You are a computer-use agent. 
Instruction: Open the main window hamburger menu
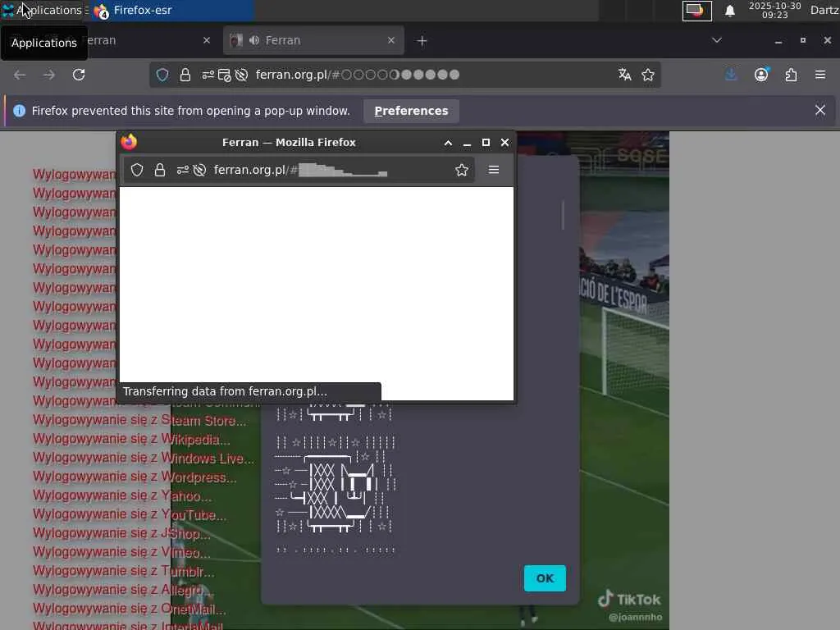coord(820,75)
